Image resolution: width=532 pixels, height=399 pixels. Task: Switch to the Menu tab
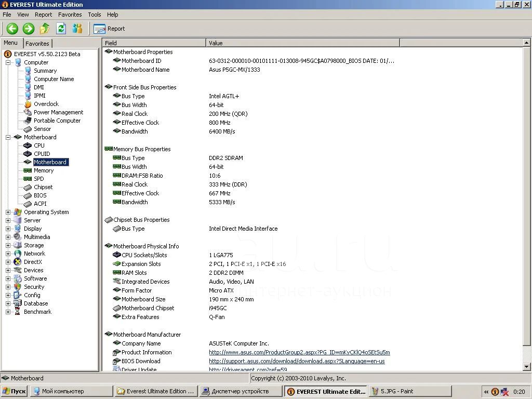pyautogui.click(x=10, y=43)
